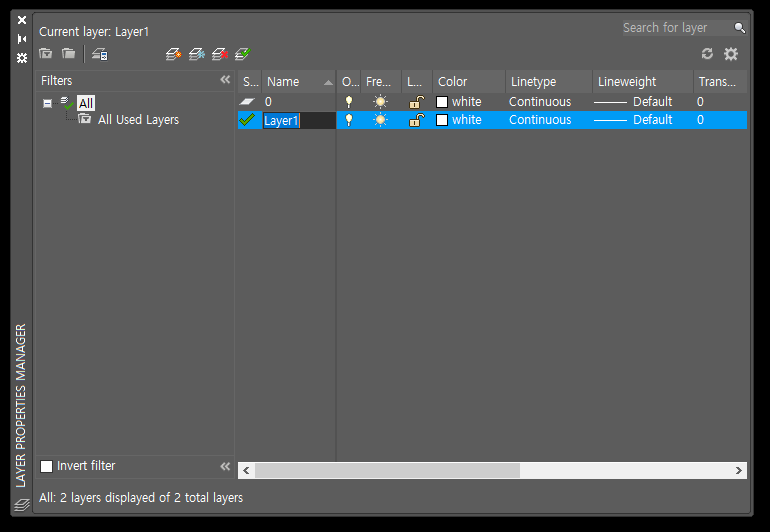Edit transparency value of layer 0
770x532 pixels.
click(700, 102)
